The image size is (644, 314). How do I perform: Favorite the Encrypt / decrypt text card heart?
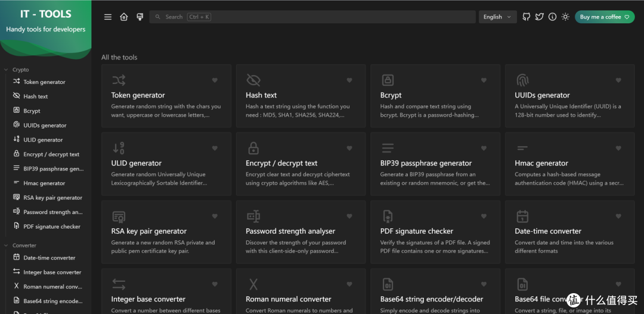point(349,148)
